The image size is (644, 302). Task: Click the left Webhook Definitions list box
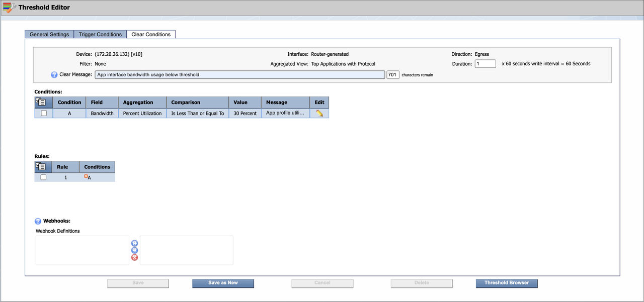click(82, 250)
